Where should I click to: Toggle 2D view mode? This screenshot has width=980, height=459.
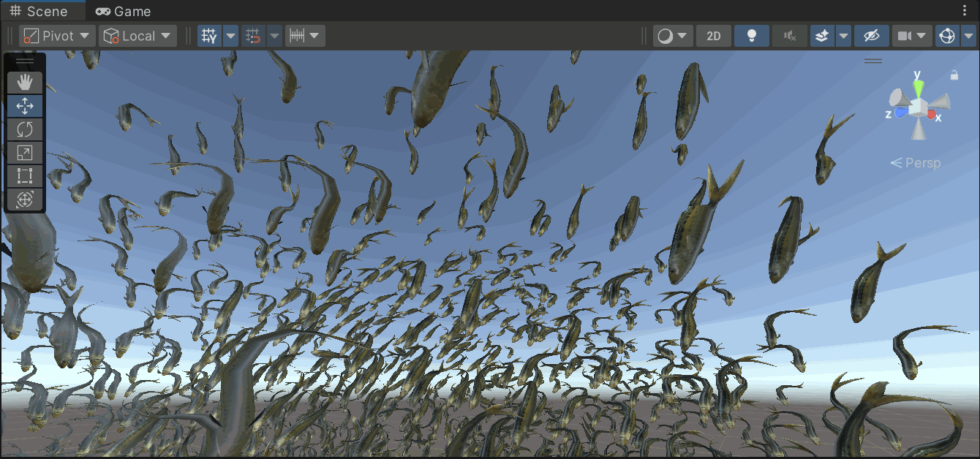pyautogui.click(x=714, y=36)
